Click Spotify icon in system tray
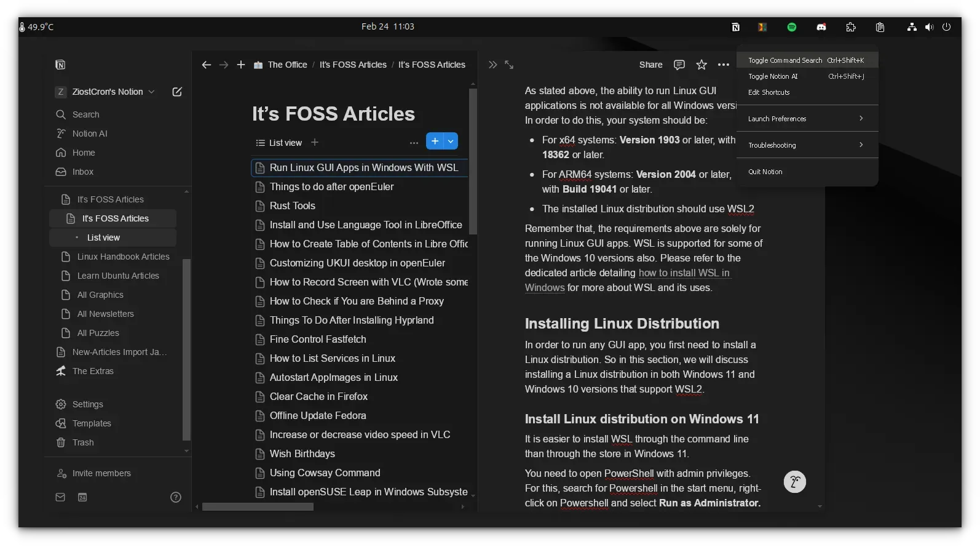Viewport: 980px width, 547px height. 792,27
